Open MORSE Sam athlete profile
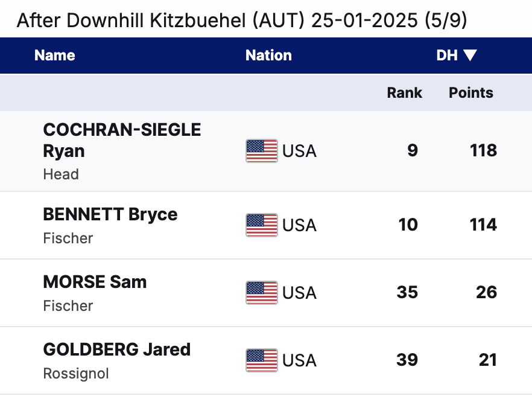 click(95, 282)
